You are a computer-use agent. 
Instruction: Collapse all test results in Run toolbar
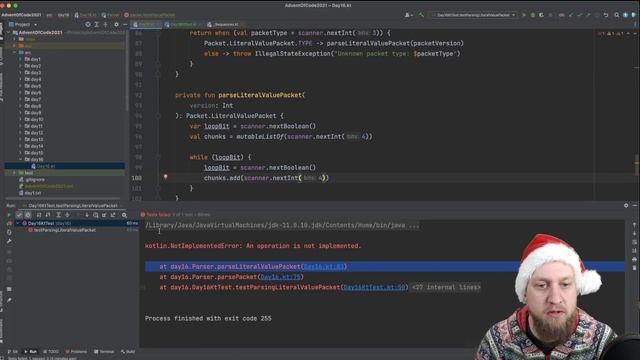[x=67, y=215]
